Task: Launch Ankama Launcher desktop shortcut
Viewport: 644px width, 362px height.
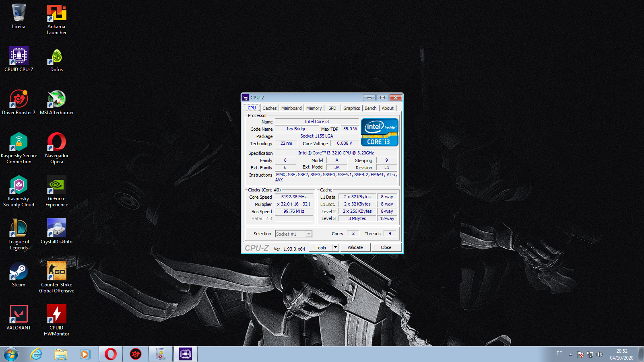Action: [56, 19]
